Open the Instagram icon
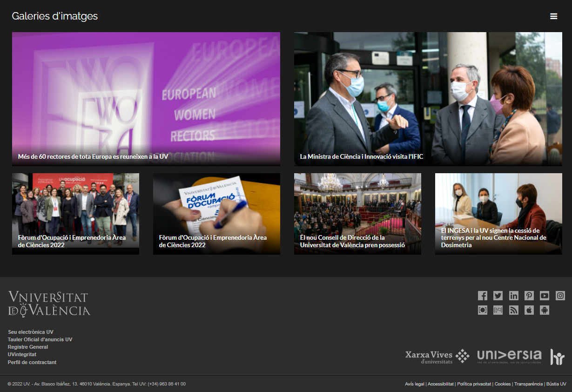Viewport: 572px width, 392px height. click(560, 296)
